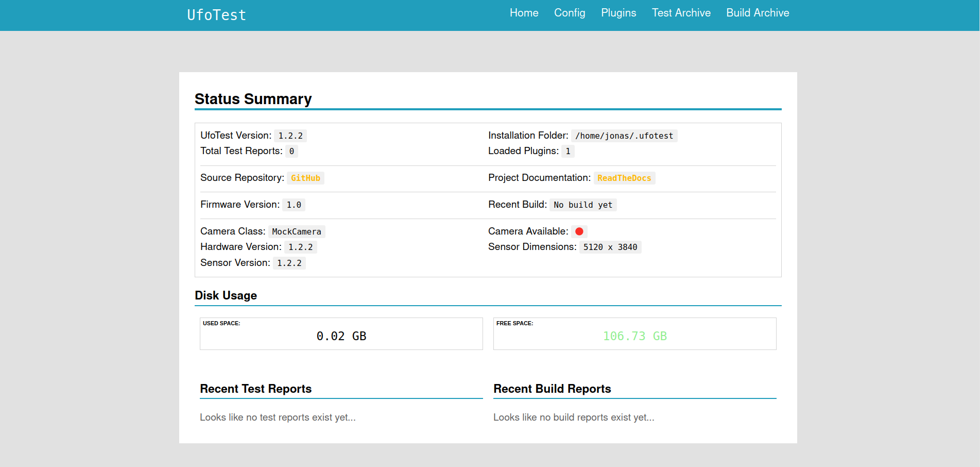
Task: Click the Installation Folder label
Action: (528, 136)
